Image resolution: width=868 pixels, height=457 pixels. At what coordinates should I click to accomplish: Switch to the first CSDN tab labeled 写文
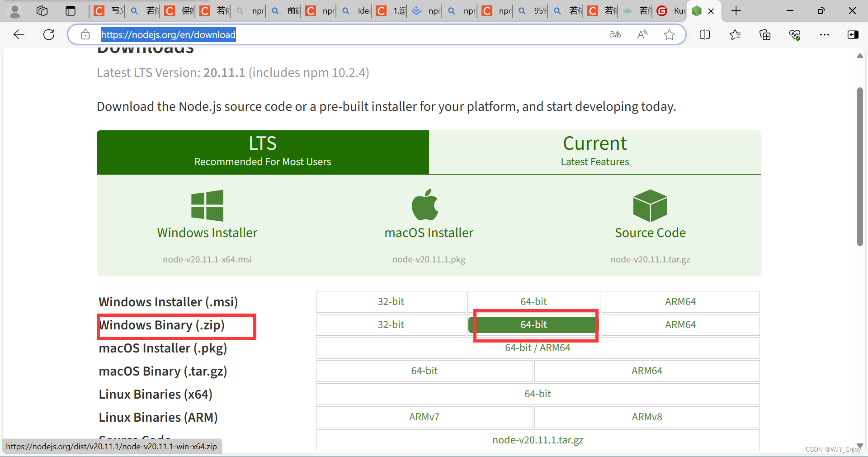coord(108,11)
